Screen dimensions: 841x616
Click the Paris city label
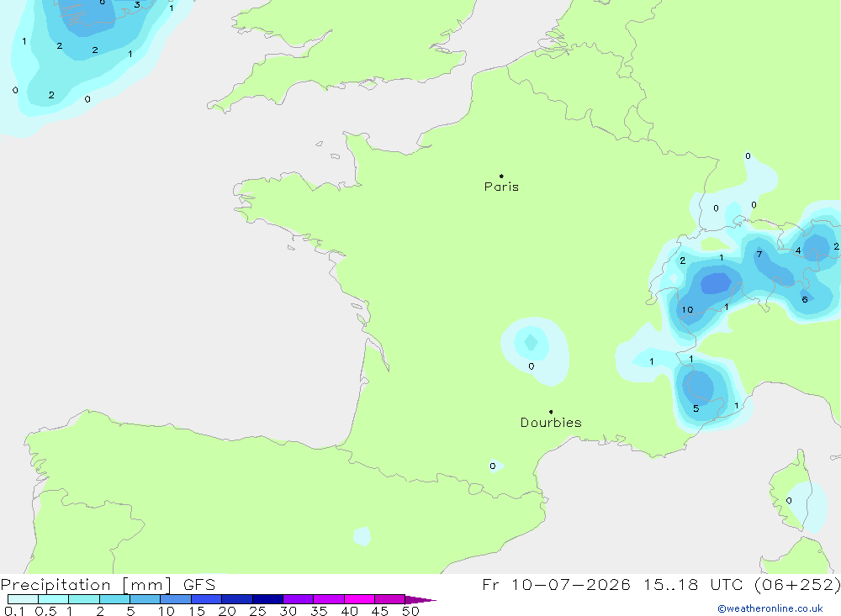tap(501, 187)
